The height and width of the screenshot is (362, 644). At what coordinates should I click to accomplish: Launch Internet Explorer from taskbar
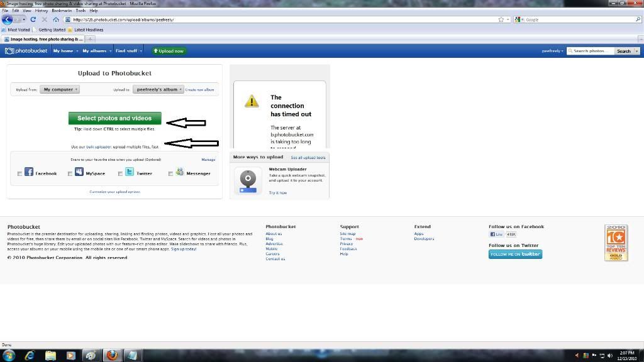(30, 356)
